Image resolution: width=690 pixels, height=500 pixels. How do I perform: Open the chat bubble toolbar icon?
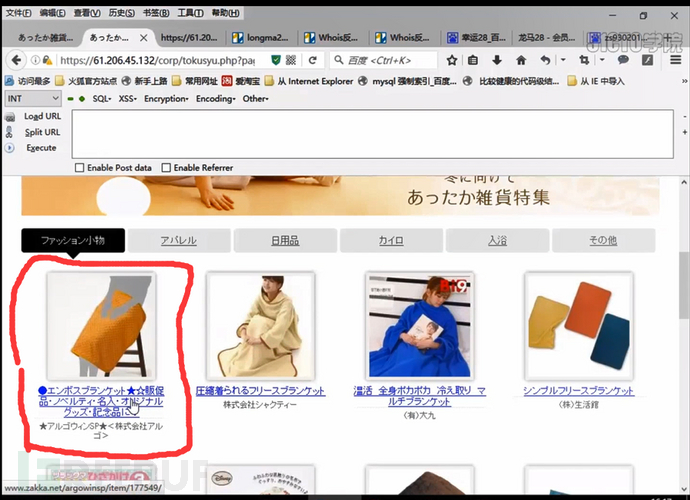click(623, 60)
